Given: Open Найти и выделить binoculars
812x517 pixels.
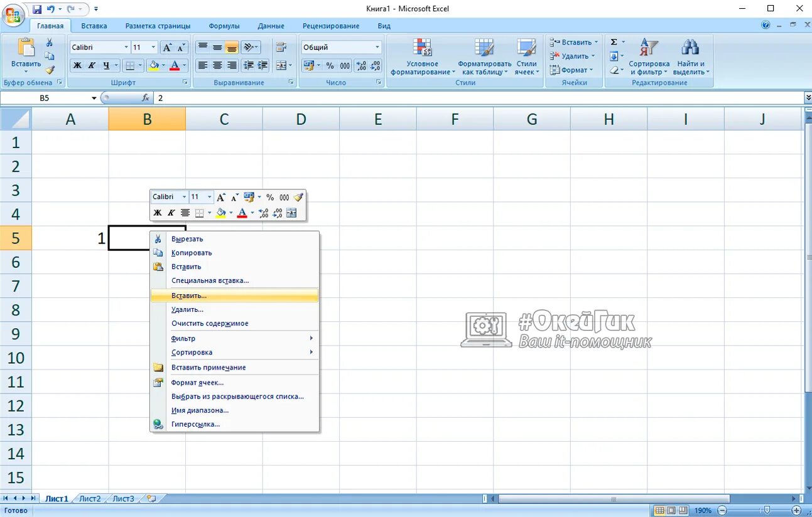Looking at the screenshot, I should pos(691,56).
